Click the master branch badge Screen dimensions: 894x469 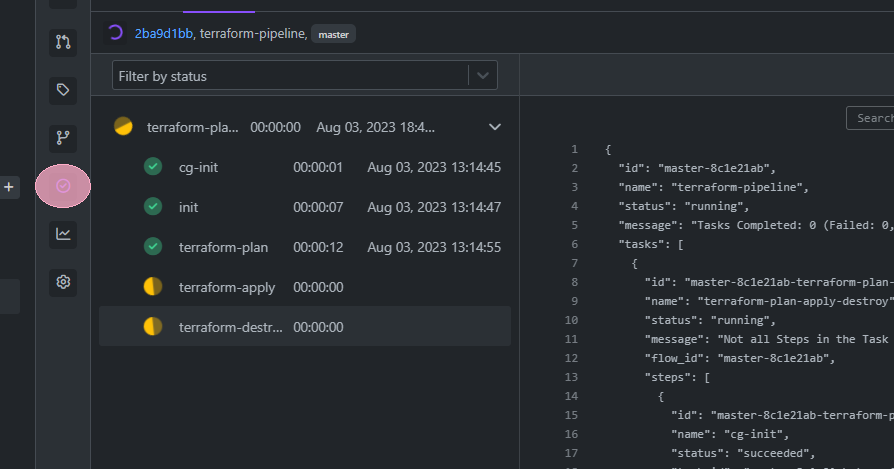coord(334,34)
